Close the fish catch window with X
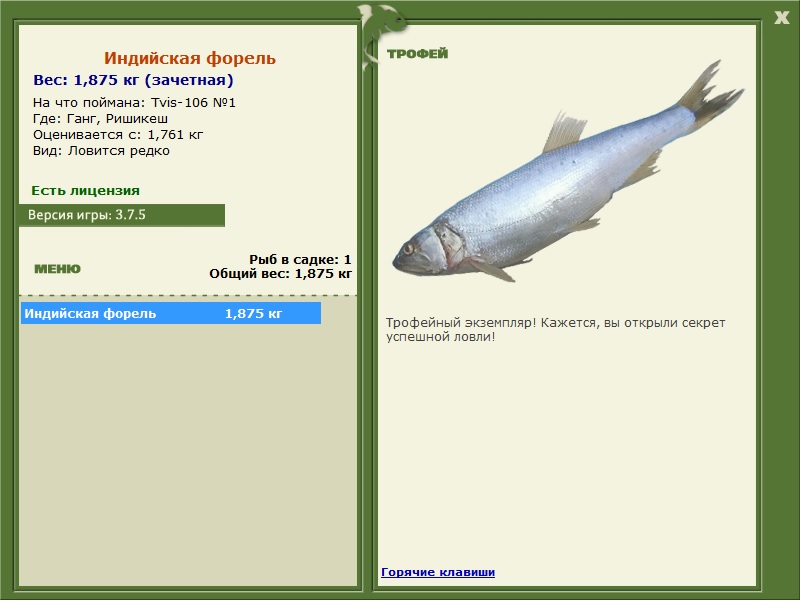This screenshot has width=800, height=614. (781, 16)
